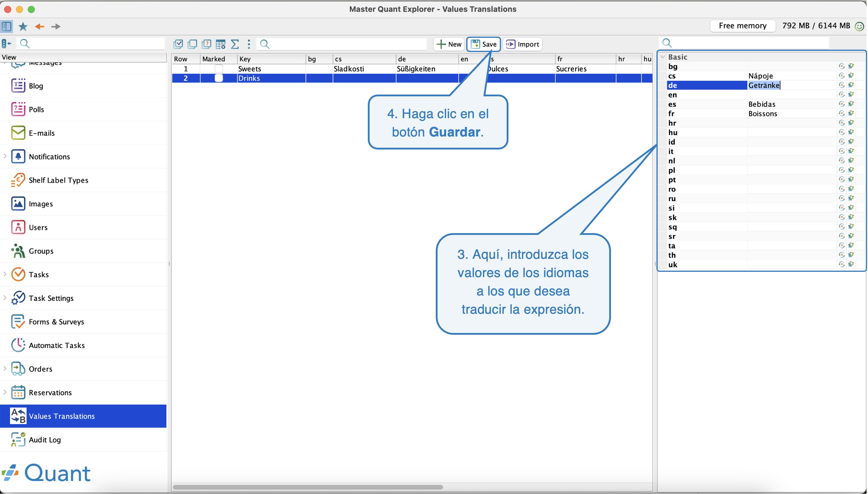
Task: Click the Sladkosti cell
Action: tap(364, 69)
